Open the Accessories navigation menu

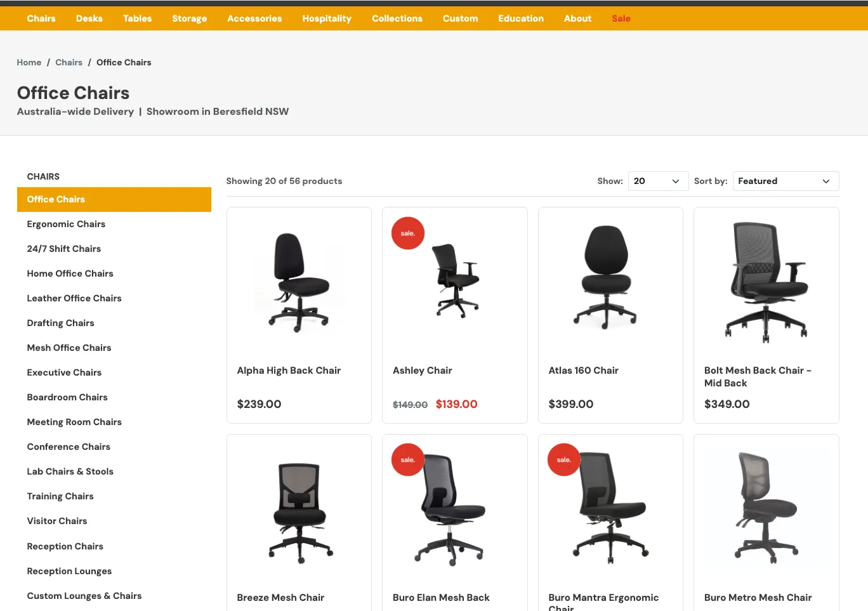(254, 18)
